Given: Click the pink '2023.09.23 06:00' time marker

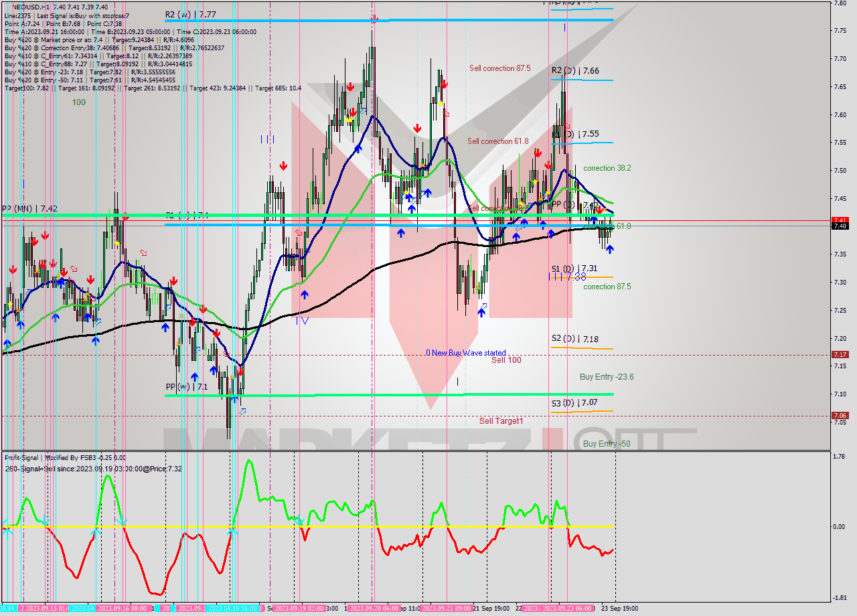Looking at the screenshot, I should [568, 609].
